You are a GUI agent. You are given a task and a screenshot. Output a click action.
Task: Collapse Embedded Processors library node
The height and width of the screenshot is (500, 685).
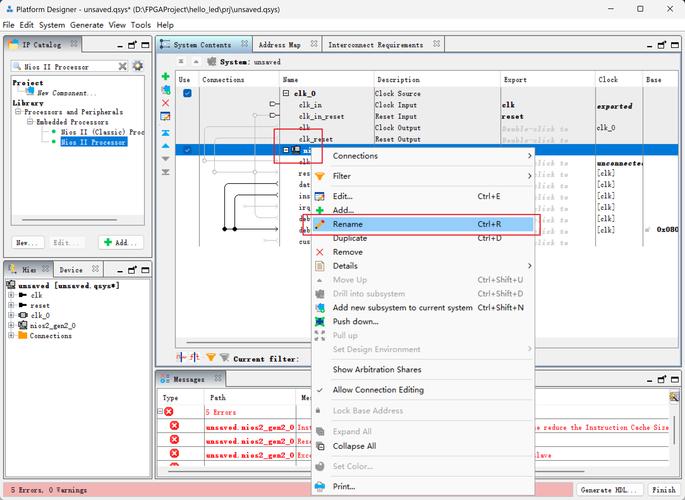(x=30, y=122)
